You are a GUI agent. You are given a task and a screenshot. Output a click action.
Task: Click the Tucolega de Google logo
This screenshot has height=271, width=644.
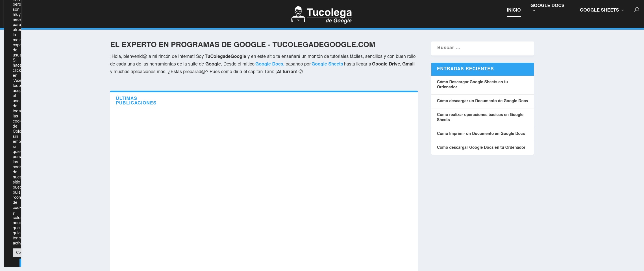(321, 14)
